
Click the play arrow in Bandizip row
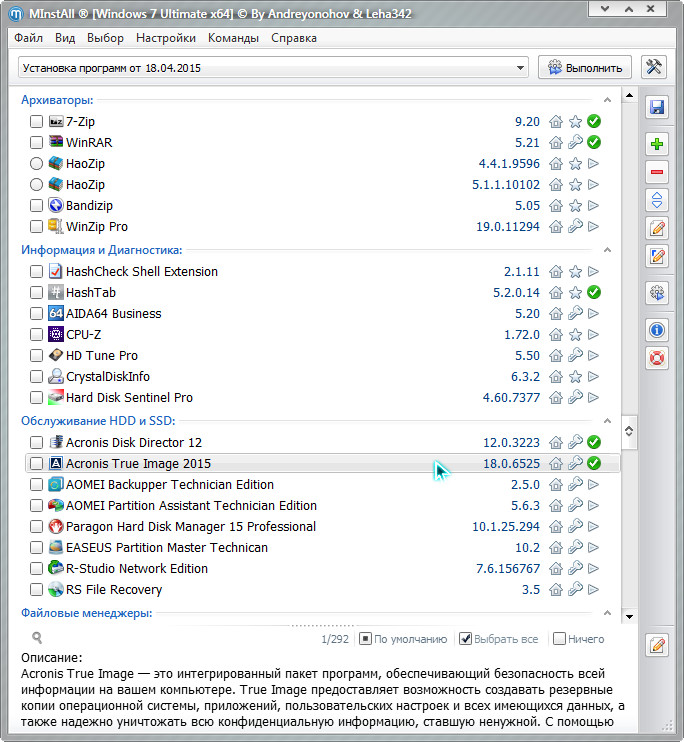pyautogui.click(x=593, y=205)
